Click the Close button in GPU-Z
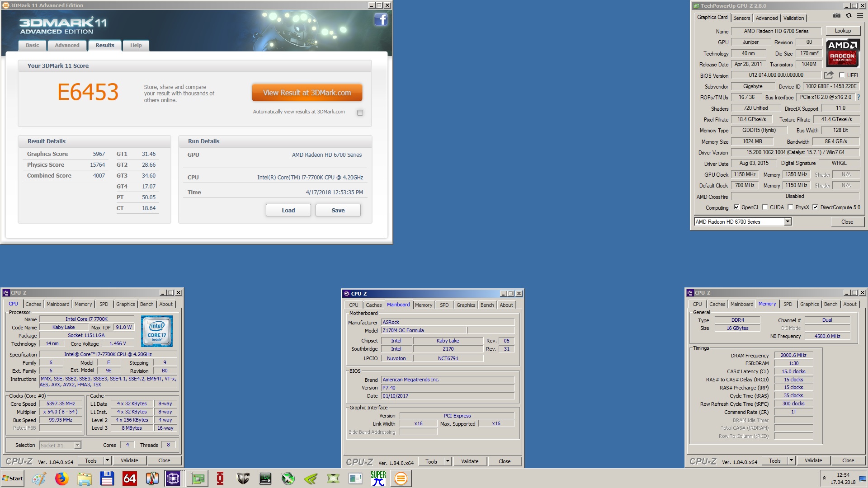Screen dimensions: 868x488 (847, 222)
